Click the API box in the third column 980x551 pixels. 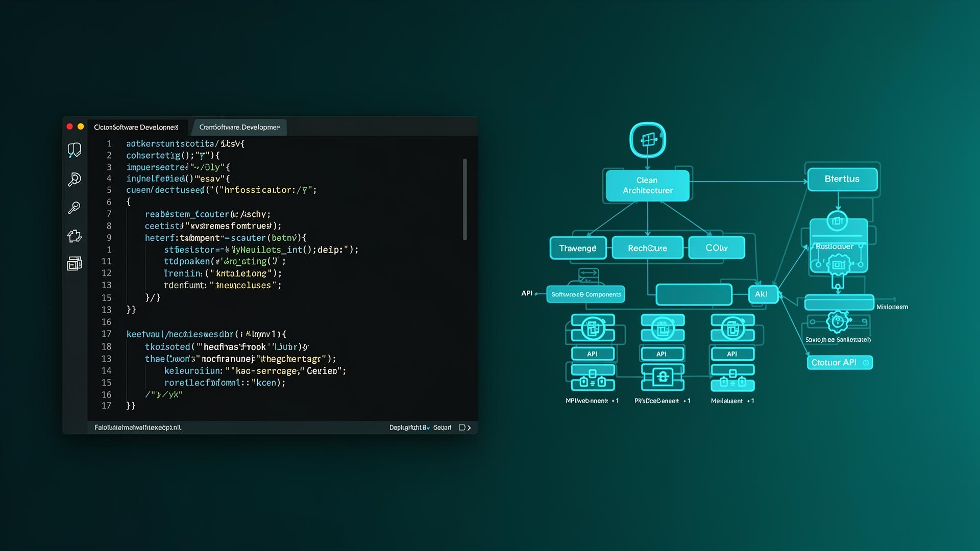[732, 354]
